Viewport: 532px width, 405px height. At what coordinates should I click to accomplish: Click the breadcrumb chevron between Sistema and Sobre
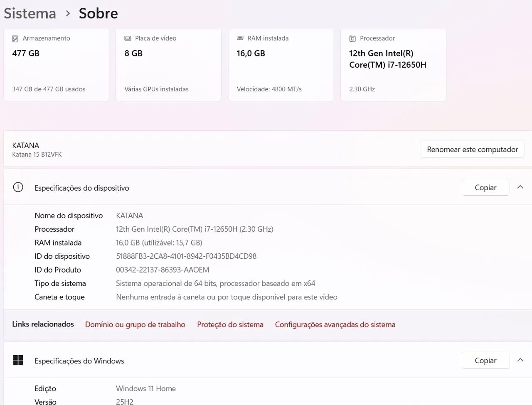click(x=68, y=13)
